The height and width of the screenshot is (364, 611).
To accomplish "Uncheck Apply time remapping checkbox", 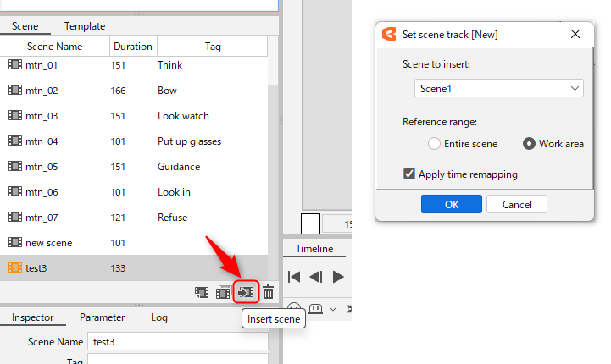I will pyautogui.click(x=409, y=174).
